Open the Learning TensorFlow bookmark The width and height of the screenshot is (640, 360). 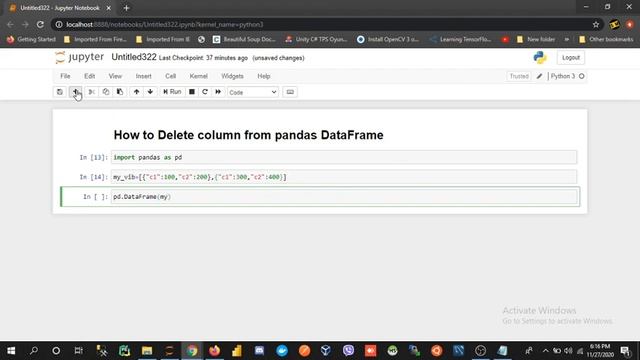coord(461,39)
